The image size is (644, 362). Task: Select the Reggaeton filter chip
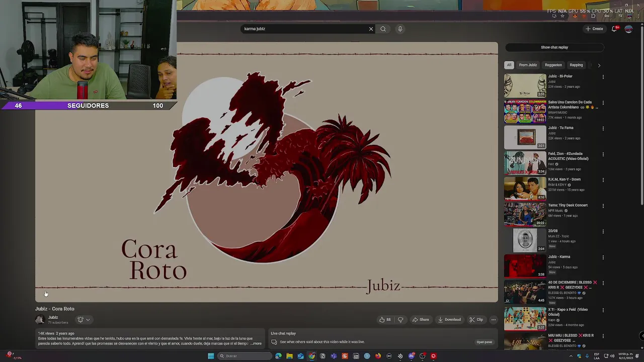[x=553, y=65]
